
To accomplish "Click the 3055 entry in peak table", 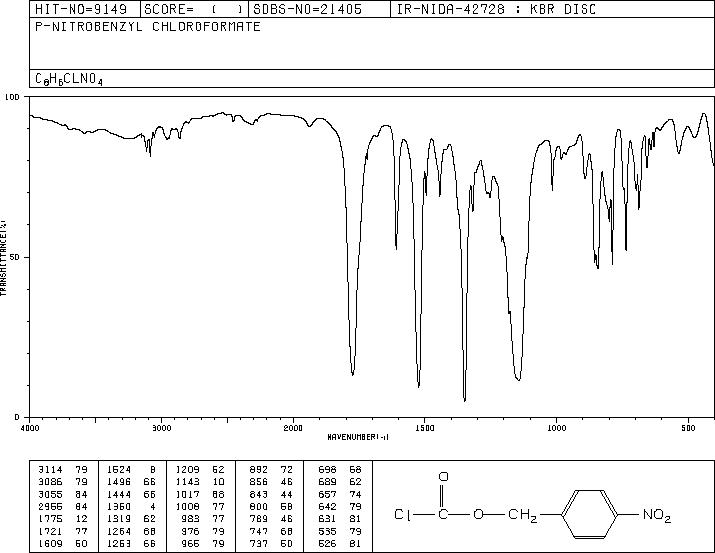I will [x=50, y=494].
